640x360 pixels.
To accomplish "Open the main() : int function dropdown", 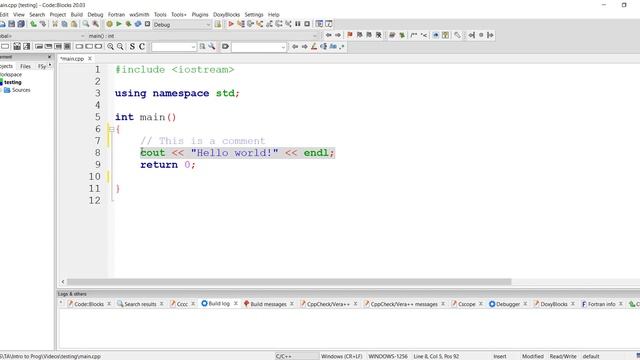I will (202, 36).
